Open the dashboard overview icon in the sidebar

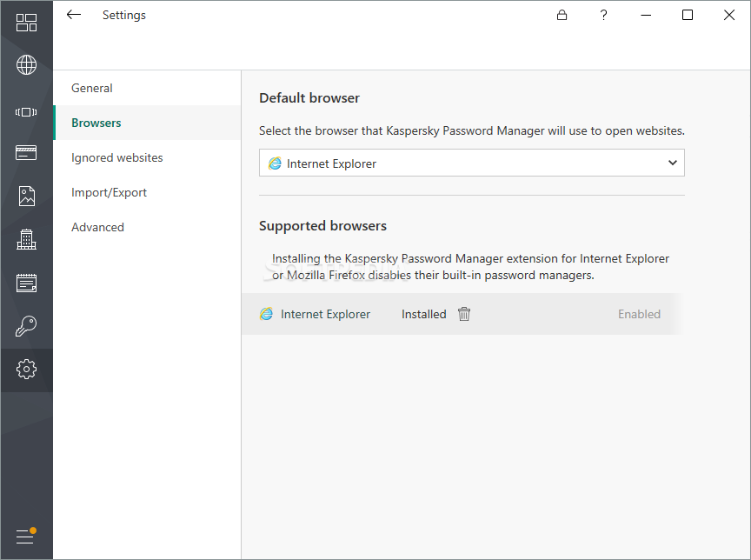click(26, 23)
